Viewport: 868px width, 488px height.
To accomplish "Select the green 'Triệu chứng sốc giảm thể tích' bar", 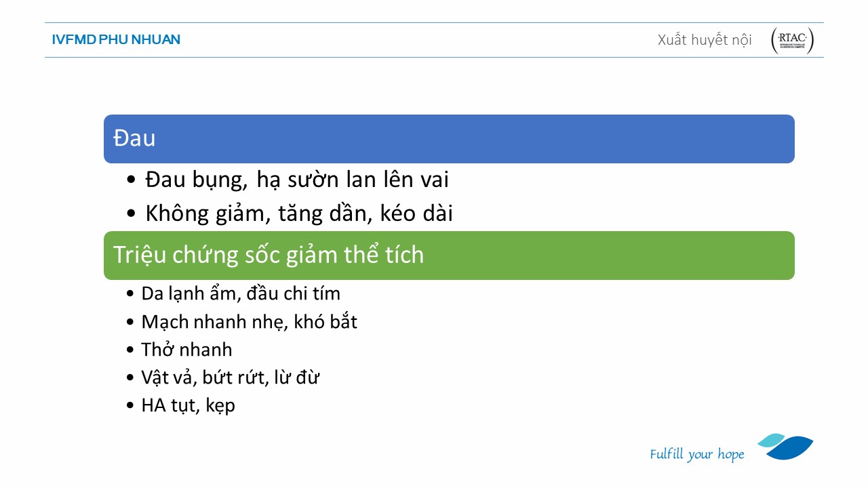I will [449, 256].
